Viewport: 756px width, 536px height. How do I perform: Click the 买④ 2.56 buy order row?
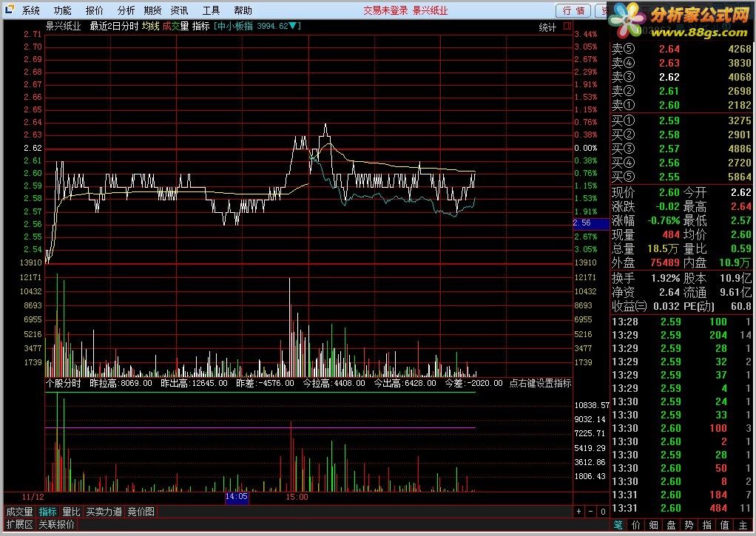click(x=681, y=163)
